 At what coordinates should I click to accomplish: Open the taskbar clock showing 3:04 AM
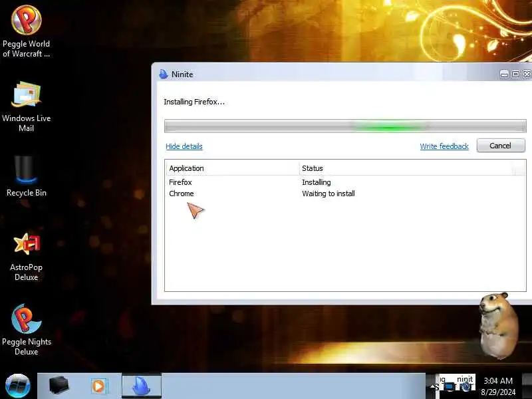tap(497, 386)
